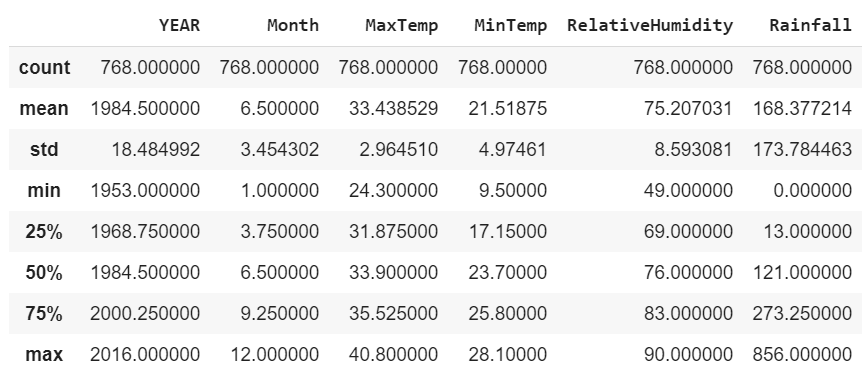
Task: Click the std YEAR value 18.484992
Action: (155, 149)
